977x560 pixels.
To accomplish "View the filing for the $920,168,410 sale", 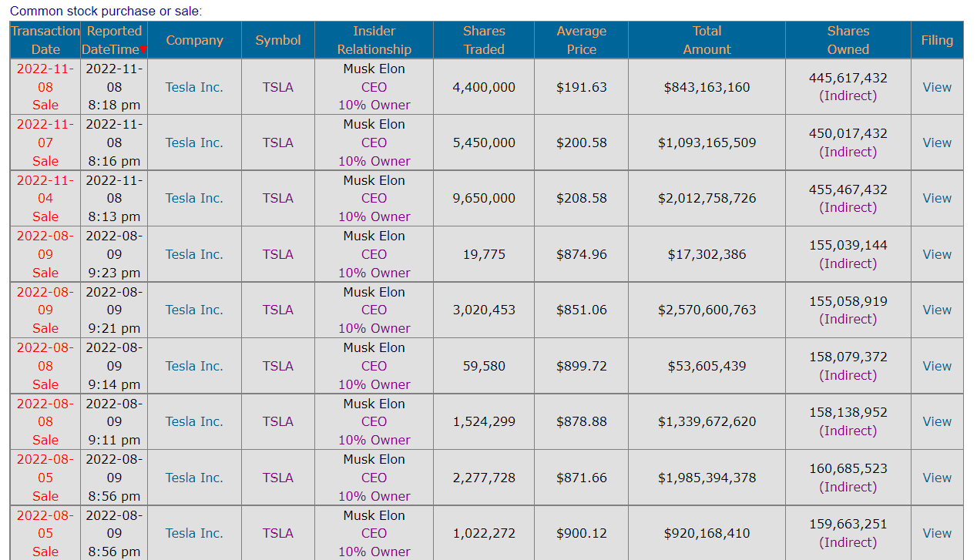I will pyautogui.click(x=937, y=533).
